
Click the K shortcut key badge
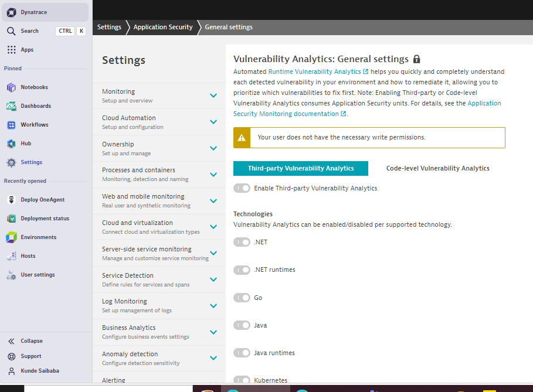pyautogui.click(x=82, y=31)
